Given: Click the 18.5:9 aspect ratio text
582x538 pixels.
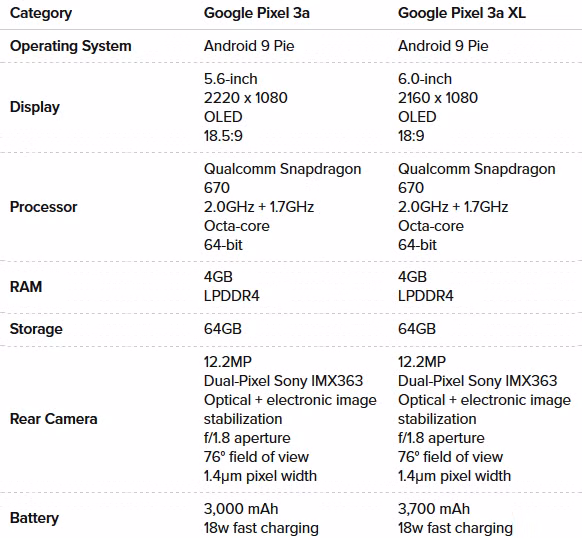Looking at the screenshot, I should tap(223, 136).
